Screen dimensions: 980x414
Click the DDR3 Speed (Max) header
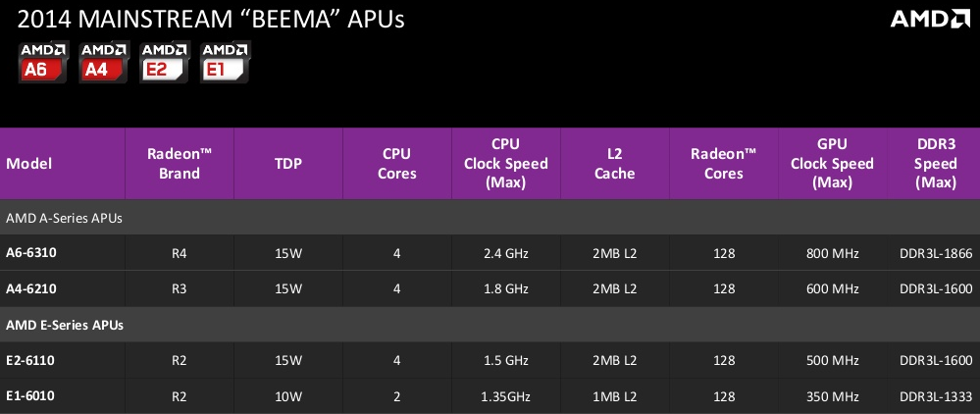coord(935,164)
